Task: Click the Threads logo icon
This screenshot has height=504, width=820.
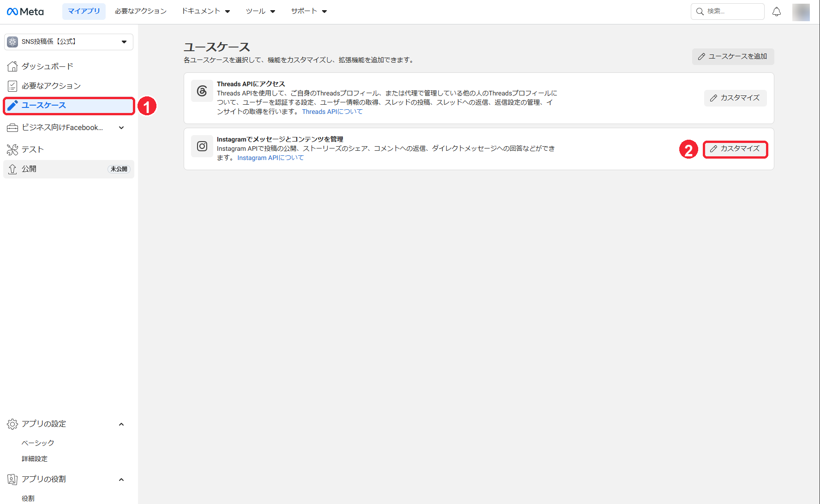Action: coord(202,91)
